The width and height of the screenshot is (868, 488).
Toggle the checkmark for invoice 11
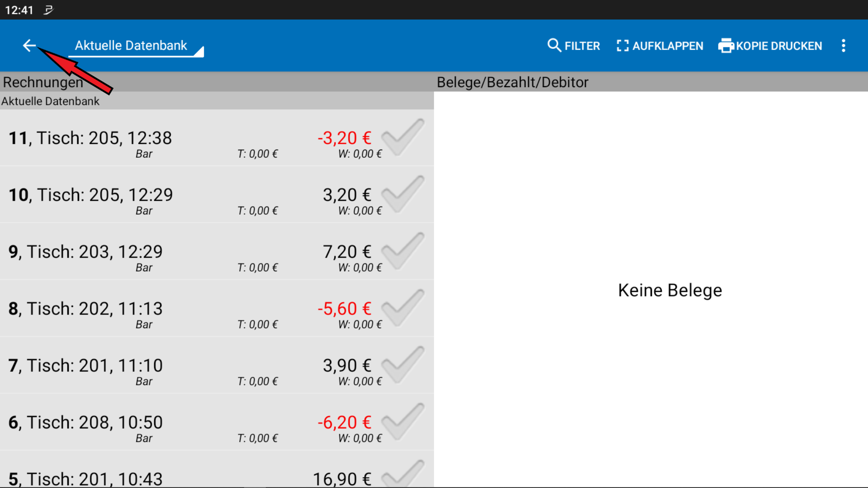point(401,138)
